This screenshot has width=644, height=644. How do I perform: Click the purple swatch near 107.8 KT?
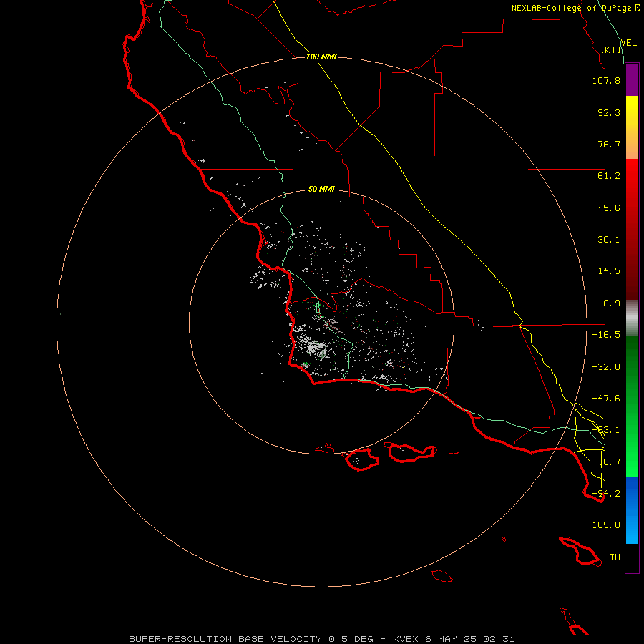pyautogui.click(x=632, y=80)
